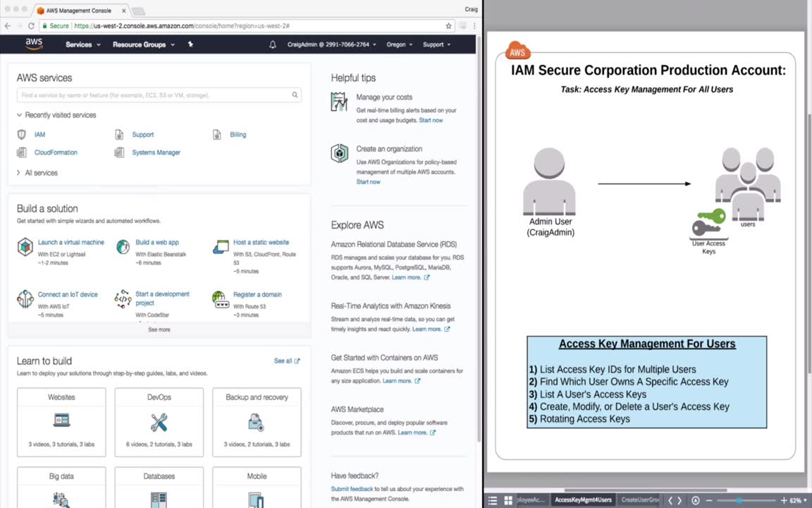812x508 pixels.
Task: Click the Launch a virtual machine cube icon
Action: (25, 247)
